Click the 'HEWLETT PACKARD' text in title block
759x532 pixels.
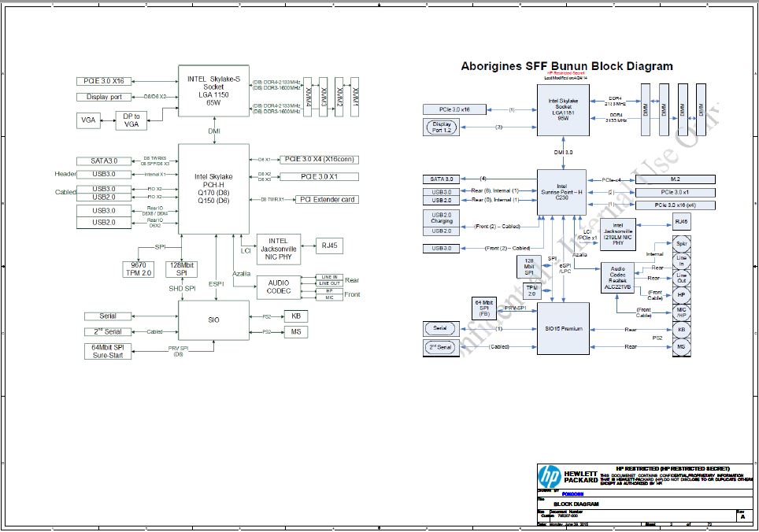(580, 477)
